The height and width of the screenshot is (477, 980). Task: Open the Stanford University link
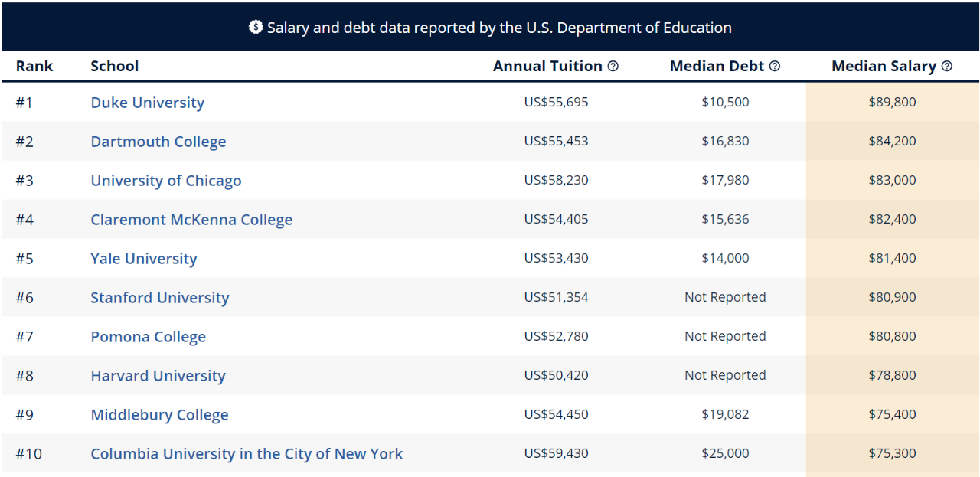tap(160, 298)
